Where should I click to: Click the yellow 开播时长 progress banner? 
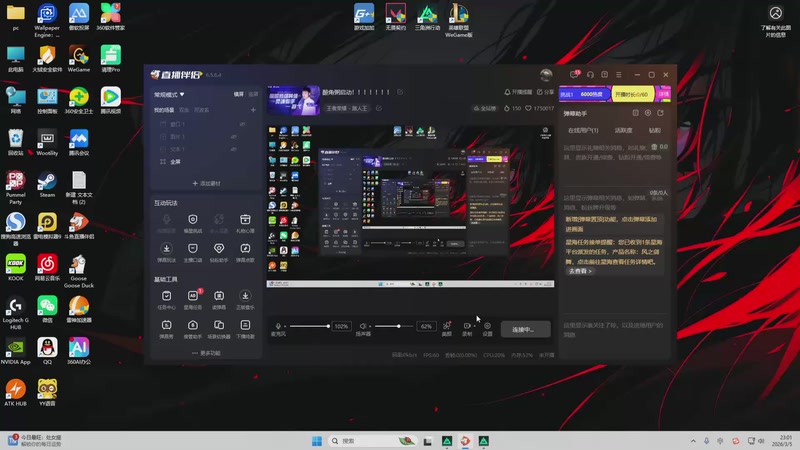[x=633, y=94]
